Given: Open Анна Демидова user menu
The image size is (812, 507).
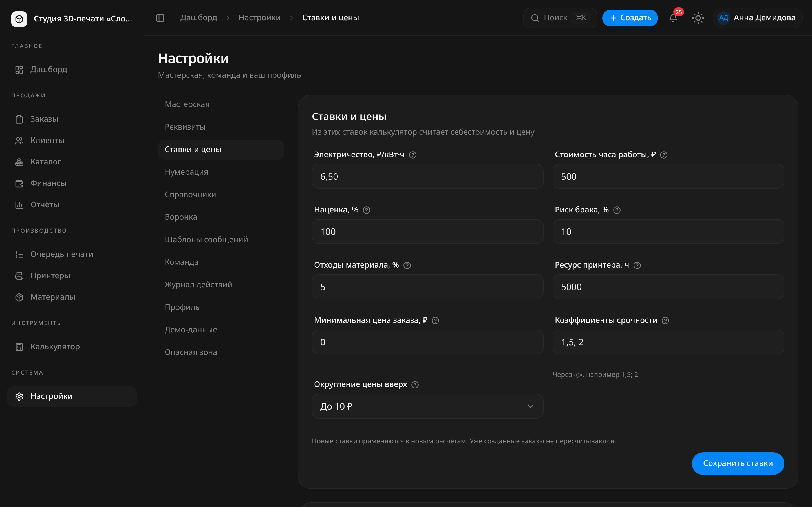Looking at the screenshot, I should click(757, 18).
